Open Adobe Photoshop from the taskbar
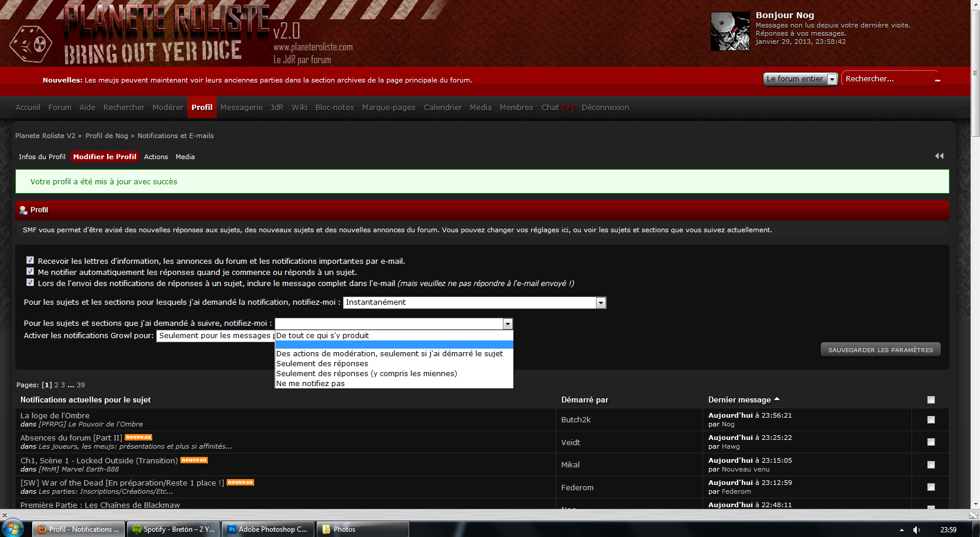The height and width of the screenshot is (537, 980). [x=269, y=529]
